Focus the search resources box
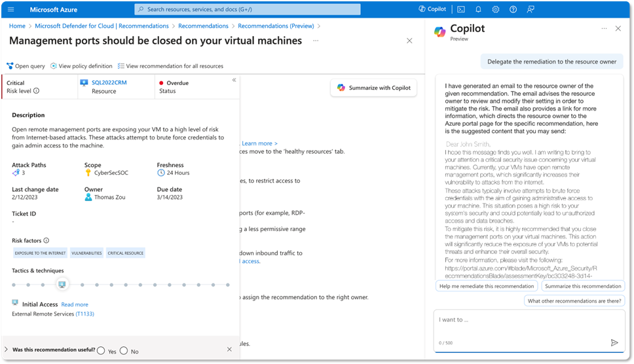This screenshot has height=364, width=634. tap(248, 9)
